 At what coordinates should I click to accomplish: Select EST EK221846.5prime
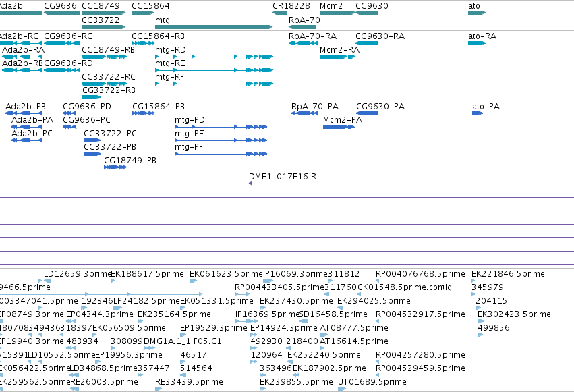(x=473, y=281)
